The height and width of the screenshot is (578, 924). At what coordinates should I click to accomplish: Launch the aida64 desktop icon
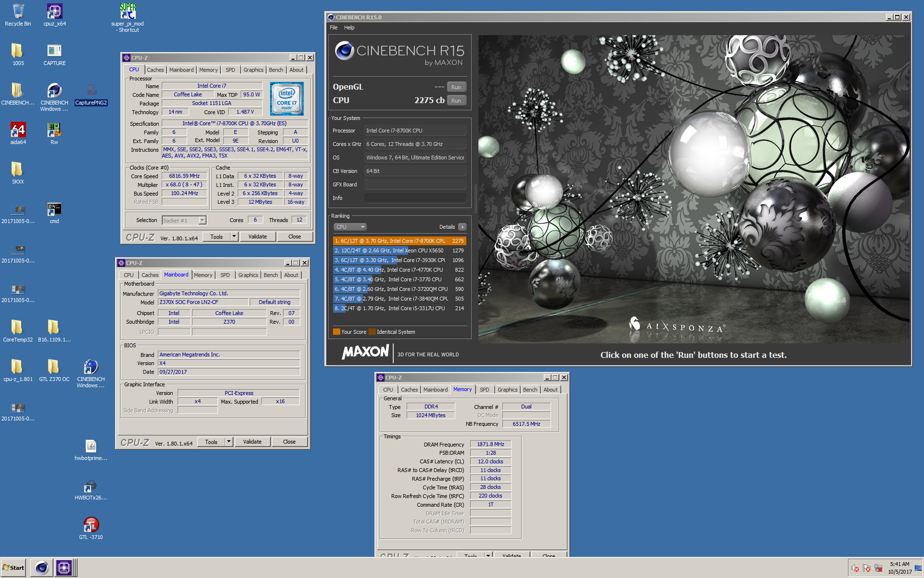[18, 133]
